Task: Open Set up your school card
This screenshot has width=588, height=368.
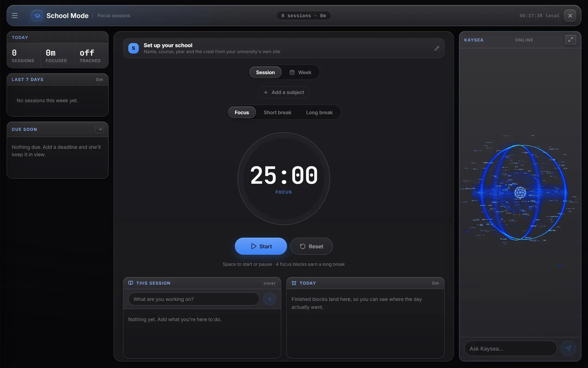Action: [x=284, y=48]
